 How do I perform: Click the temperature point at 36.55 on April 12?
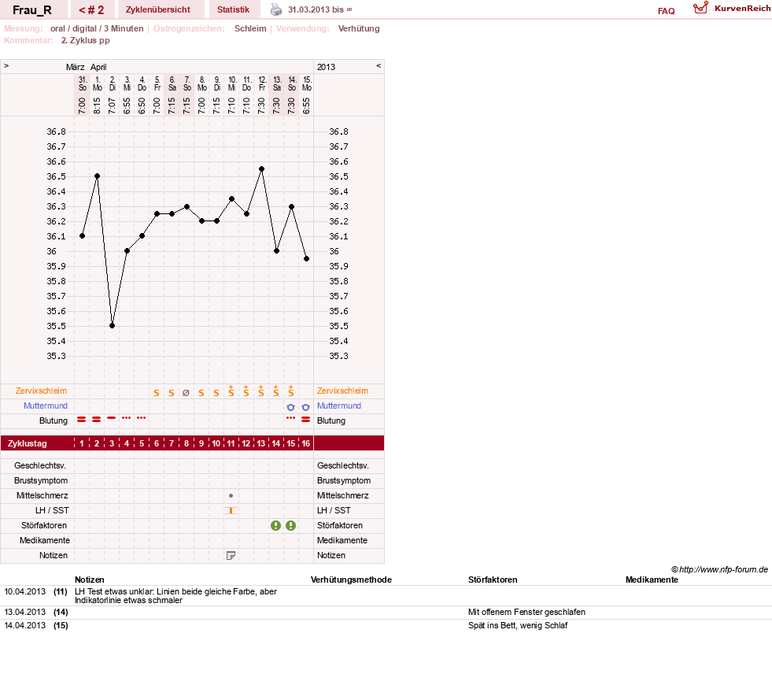(261, 169)
